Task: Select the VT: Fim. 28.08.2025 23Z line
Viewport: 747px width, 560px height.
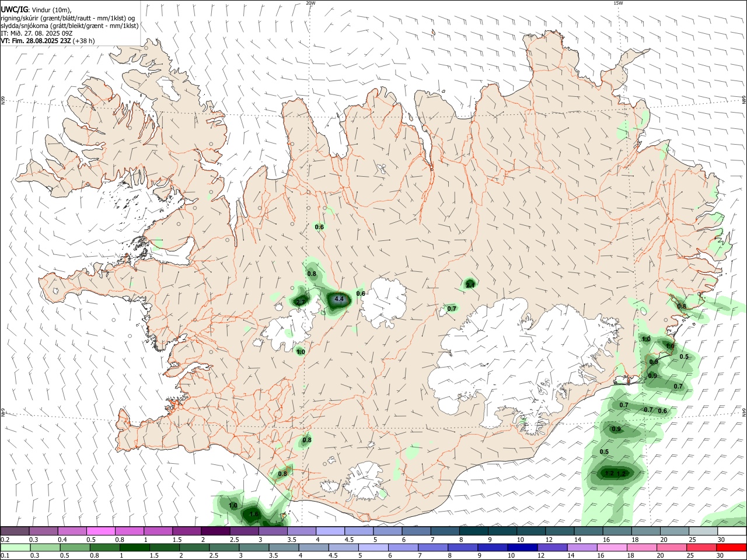Action: pyautogui.click(x=48, y=41)
